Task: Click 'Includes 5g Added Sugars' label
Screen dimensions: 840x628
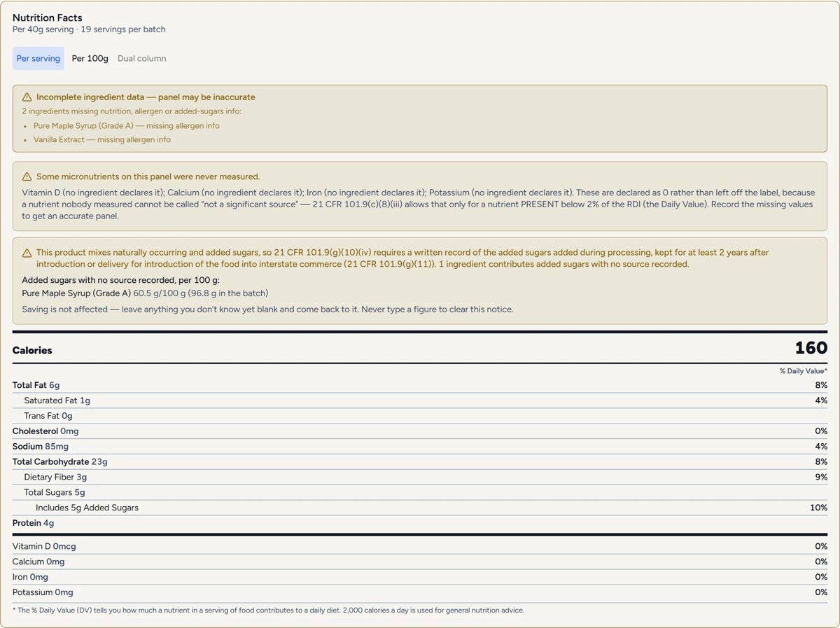Action: [x=87, y=508]
